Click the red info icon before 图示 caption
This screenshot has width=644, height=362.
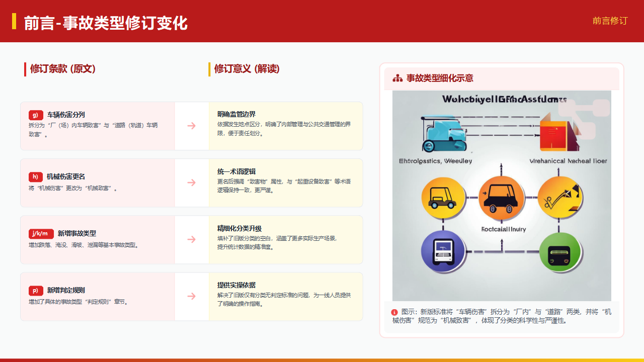click(394, 312)
